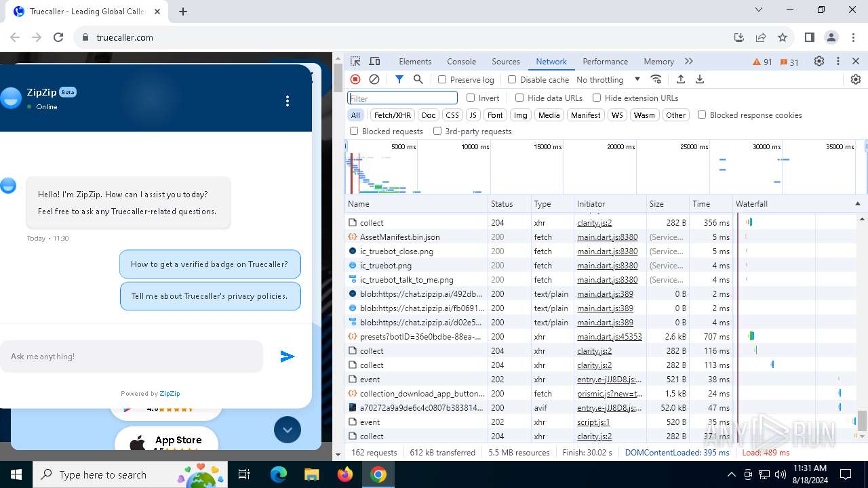This screenshot has width=868, height=488.
Task: Enable Preserve log checkbox
Action: click(442, 79)
